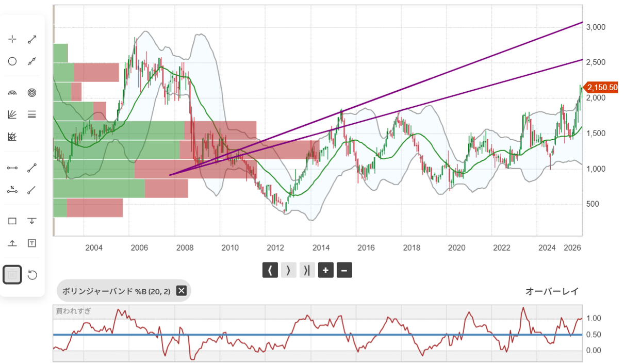Choose the circle drawing tool

point(12,61)
